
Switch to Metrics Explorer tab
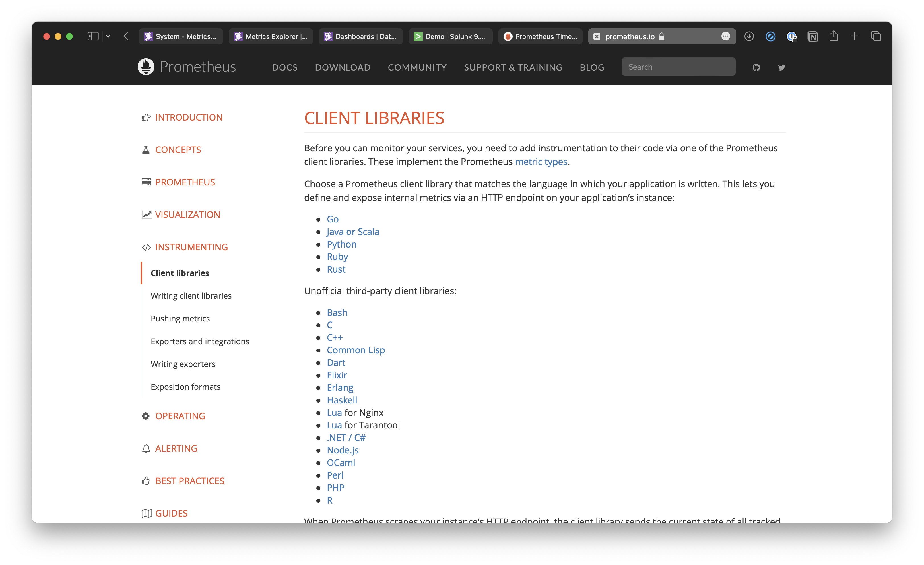[271, 36]
